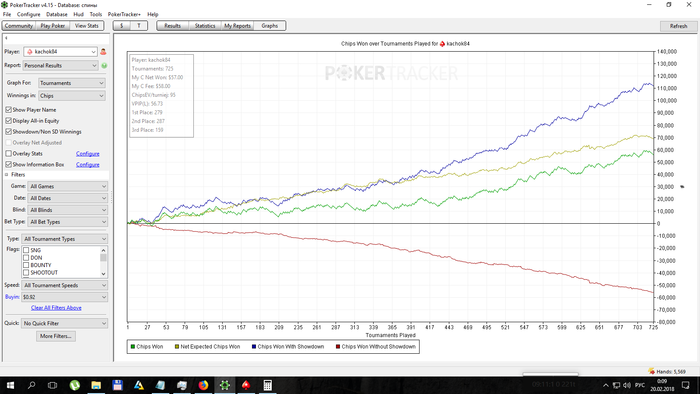Show hidden system tray icons
Screen dimensions: 700x394
[606, 386]
